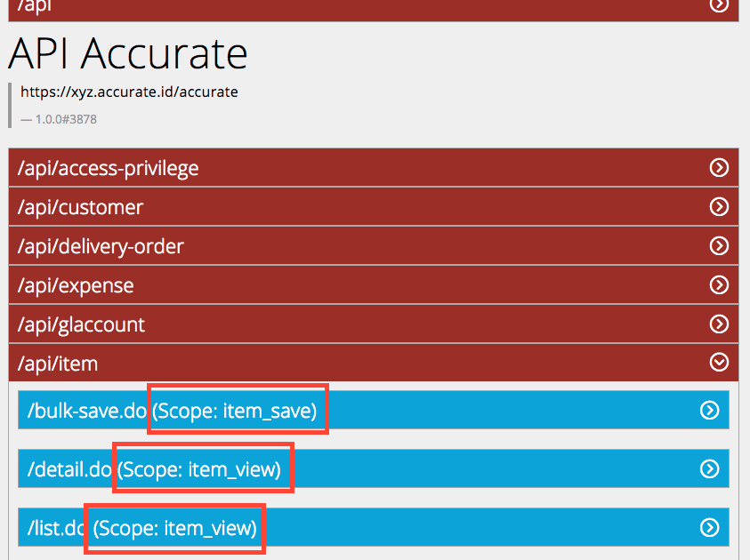Select the /api/delivery-order row label
The width and height of the screenshot is (750, 560).
pos(101,247)
